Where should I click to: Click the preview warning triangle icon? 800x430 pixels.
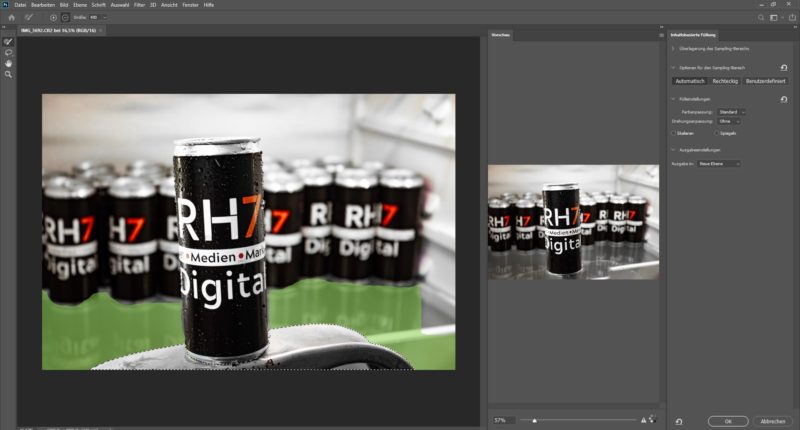(x=643, y=420)
